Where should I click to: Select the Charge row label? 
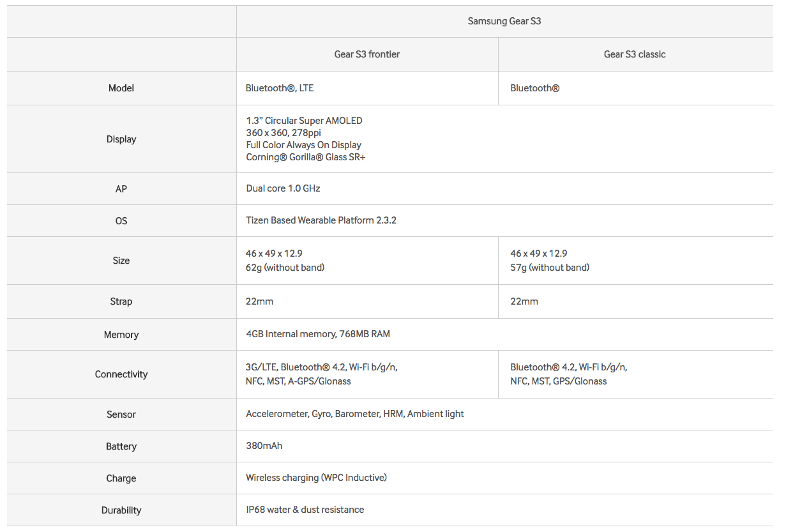click(x=121, y=478)
